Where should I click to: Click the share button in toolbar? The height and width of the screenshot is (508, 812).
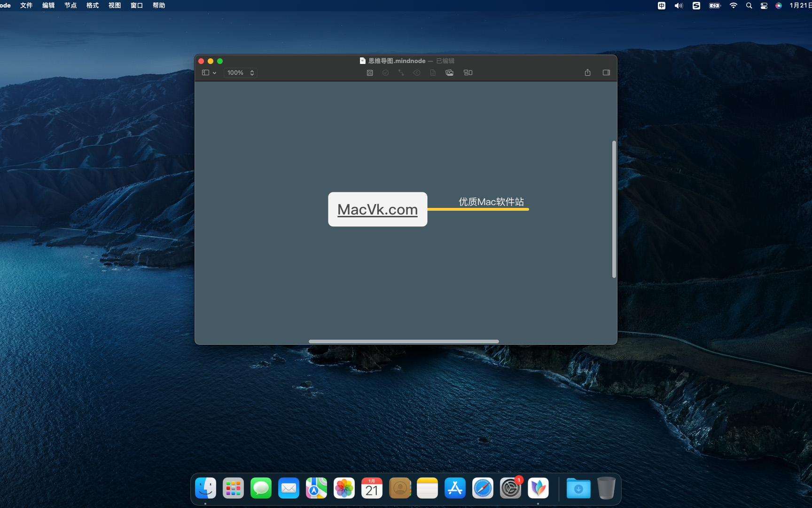pos(587,72)
